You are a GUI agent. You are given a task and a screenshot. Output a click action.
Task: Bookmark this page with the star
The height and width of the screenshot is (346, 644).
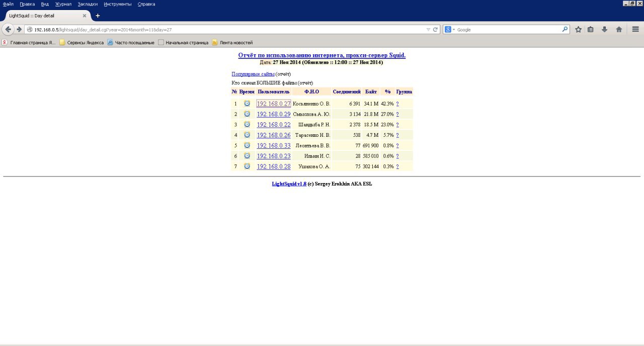tap(578, 30)
